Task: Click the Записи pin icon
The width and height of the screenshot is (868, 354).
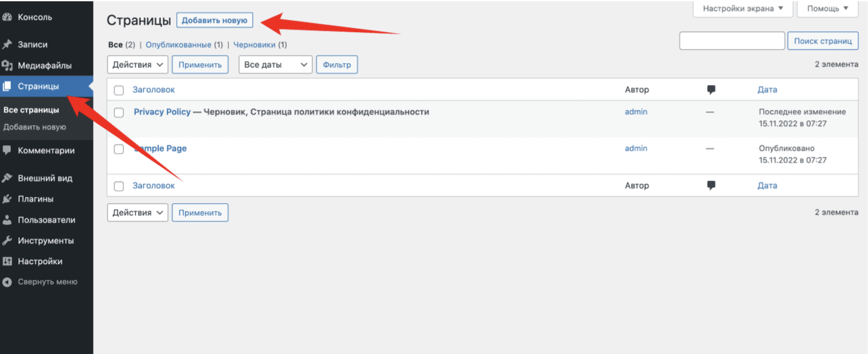Action: click(7, 44)
